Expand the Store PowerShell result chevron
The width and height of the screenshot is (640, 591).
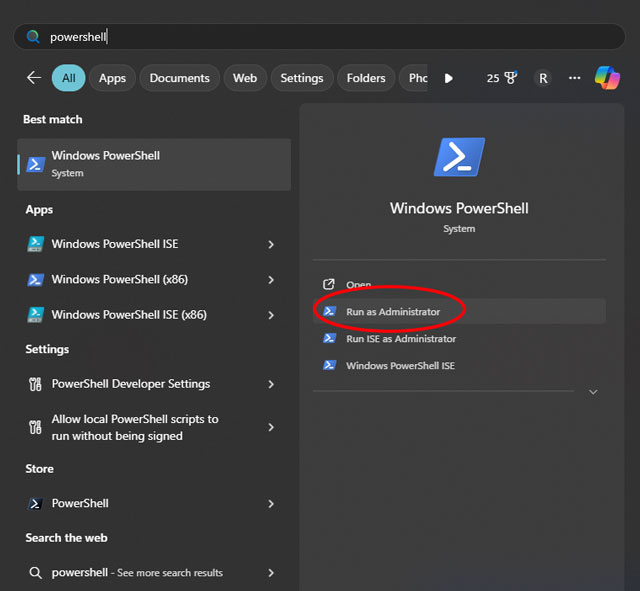(x=271, y=504)
